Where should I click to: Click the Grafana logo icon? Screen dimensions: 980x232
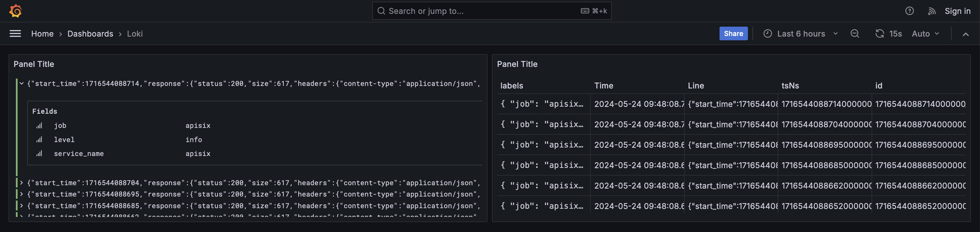[16, 11]
